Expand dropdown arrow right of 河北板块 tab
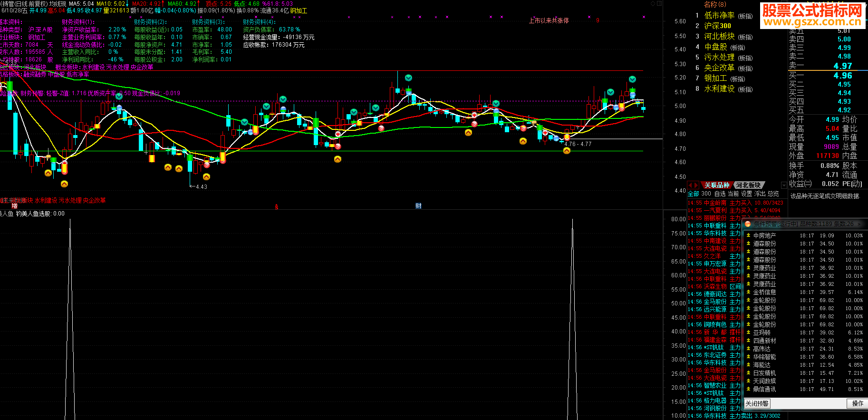 pyautogui.click(x=784, y=185)
